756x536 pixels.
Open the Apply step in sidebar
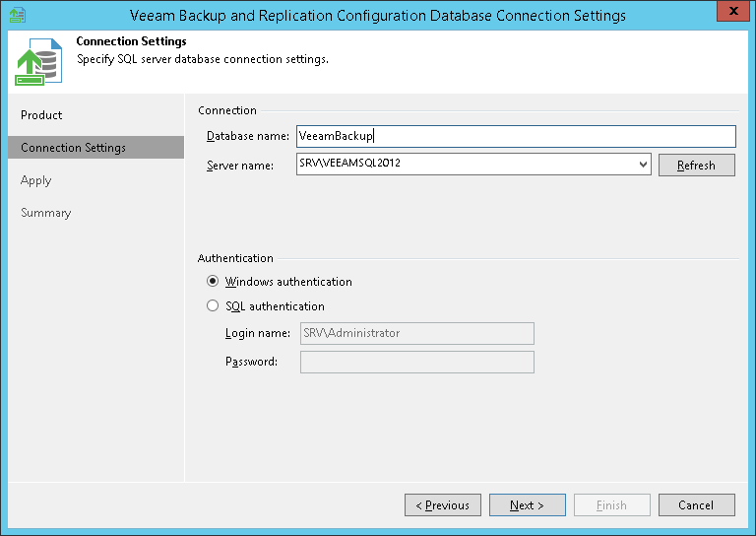coord(35,180)
